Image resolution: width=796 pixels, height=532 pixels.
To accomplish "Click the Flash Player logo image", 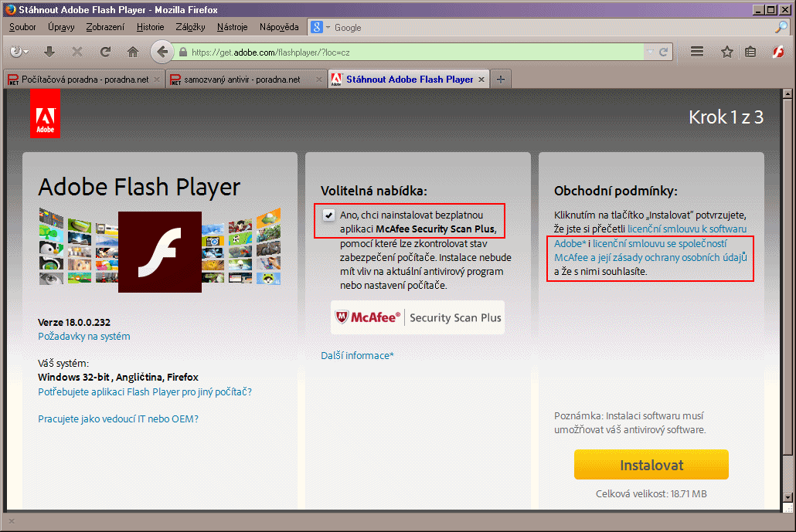I will (160, 252).
